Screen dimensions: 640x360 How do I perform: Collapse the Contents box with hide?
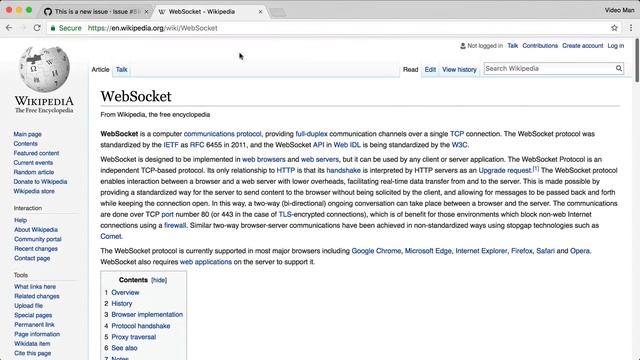tap(159, 280)
